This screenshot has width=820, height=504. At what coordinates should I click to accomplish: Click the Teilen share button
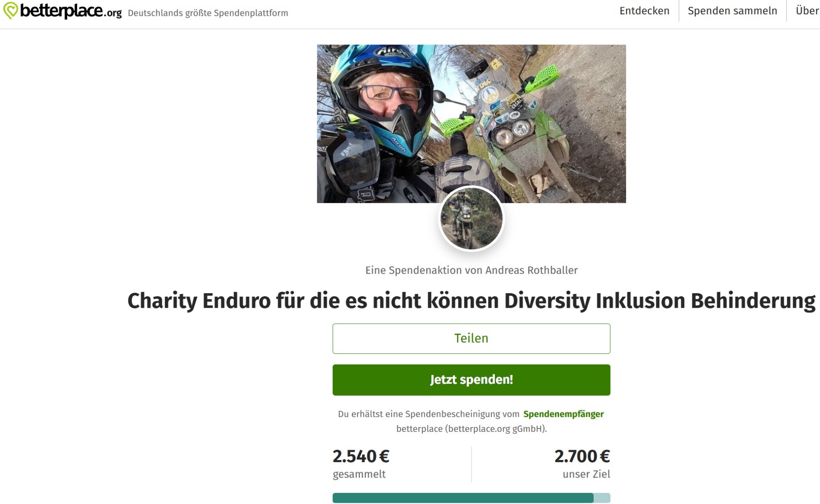(471, 338)
